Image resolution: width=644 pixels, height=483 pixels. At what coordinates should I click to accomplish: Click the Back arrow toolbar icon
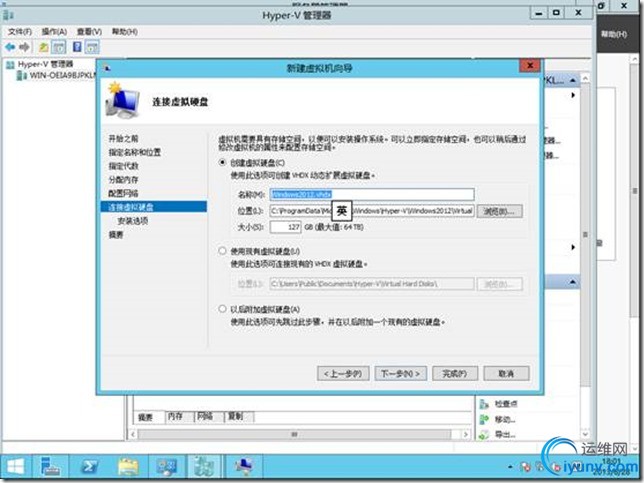point(10,47)
